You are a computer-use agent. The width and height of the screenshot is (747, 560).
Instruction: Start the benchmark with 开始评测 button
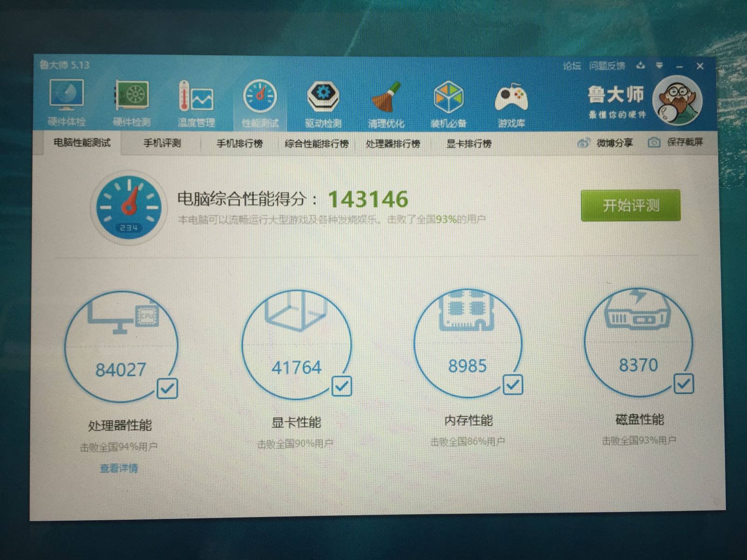630,205
